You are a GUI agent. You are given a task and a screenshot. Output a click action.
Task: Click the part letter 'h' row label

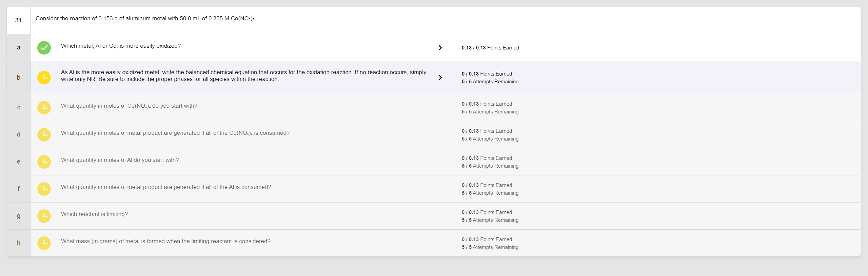click(19, 243)
